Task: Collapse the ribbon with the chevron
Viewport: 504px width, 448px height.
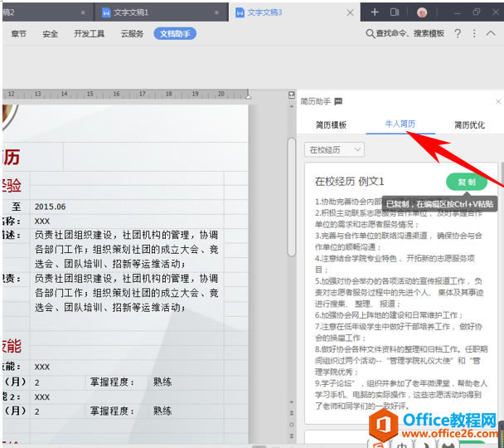Action: (491, 33)
